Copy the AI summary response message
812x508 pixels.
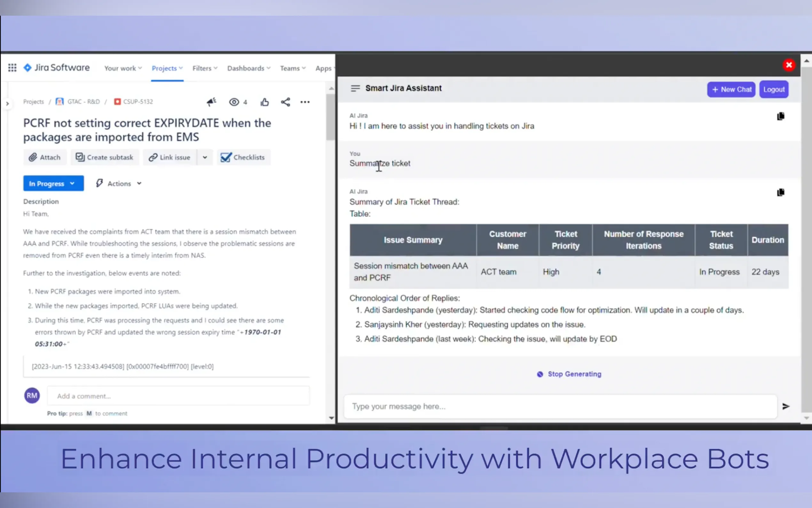click(x=780, y=193)
